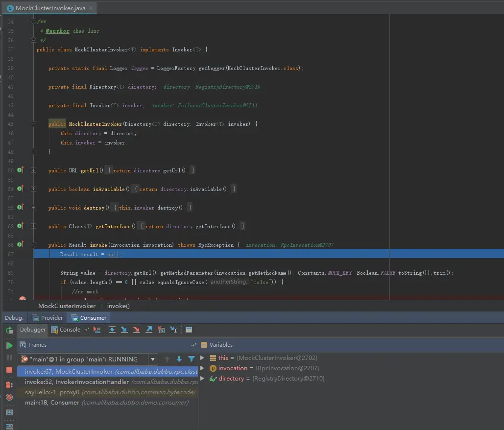This screenshot has width=504, height=430.
Task: Select frame sayHello:-1, proxy0
Action: [x=107, y=392]
